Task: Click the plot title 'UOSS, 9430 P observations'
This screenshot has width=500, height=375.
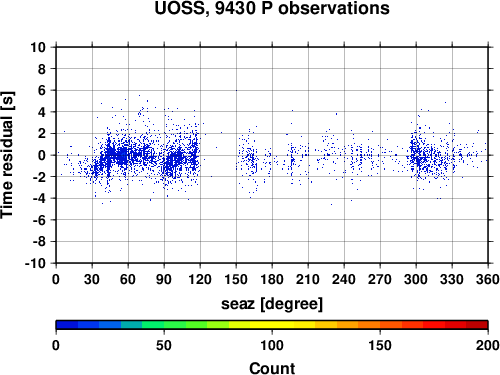Action: pyautogui.click(x=272, y=8)
